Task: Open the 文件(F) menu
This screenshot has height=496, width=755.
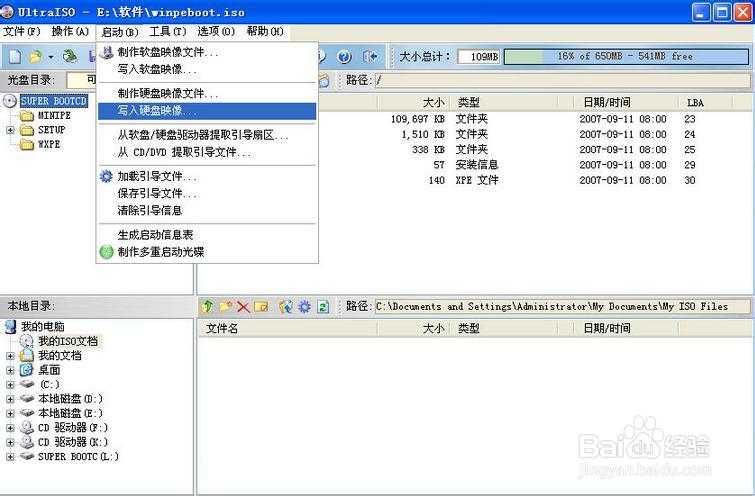Action: (22, 32)
